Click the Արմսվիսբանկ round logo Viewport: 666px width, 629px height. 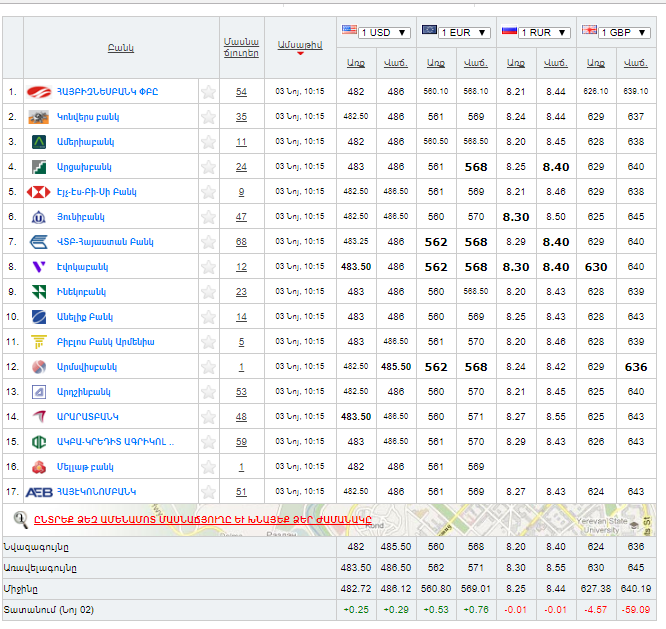(x=39, y=367)
